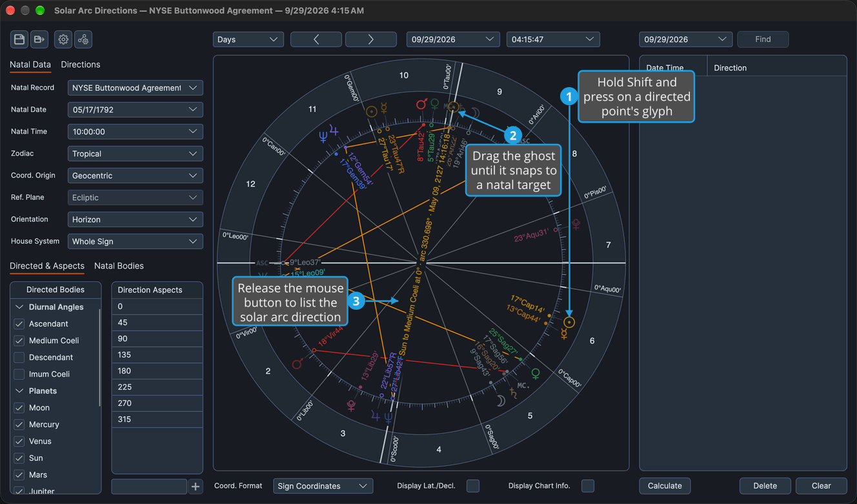Open the Days step unit dropdown
Screen dimensions: 857x504
pyautogui.click(x=248, y=39)
